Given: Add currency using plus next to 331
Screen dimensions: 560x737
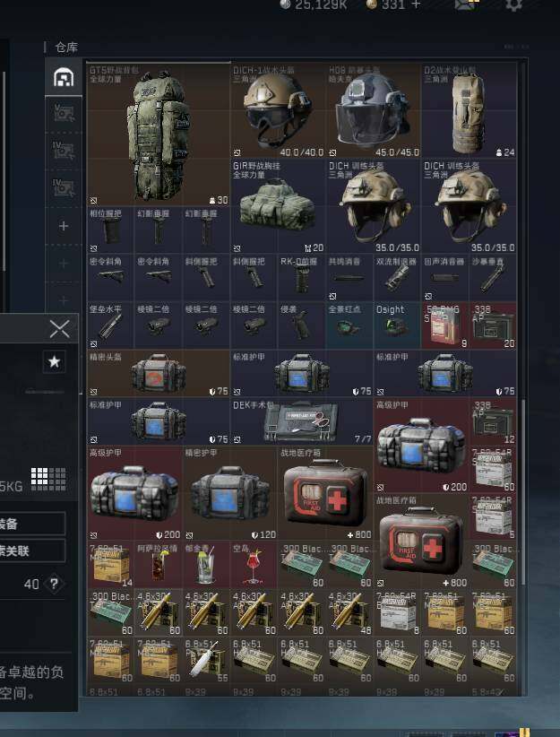Looking at the screenshot, I should pyautogui.click(x=416, y=4).
